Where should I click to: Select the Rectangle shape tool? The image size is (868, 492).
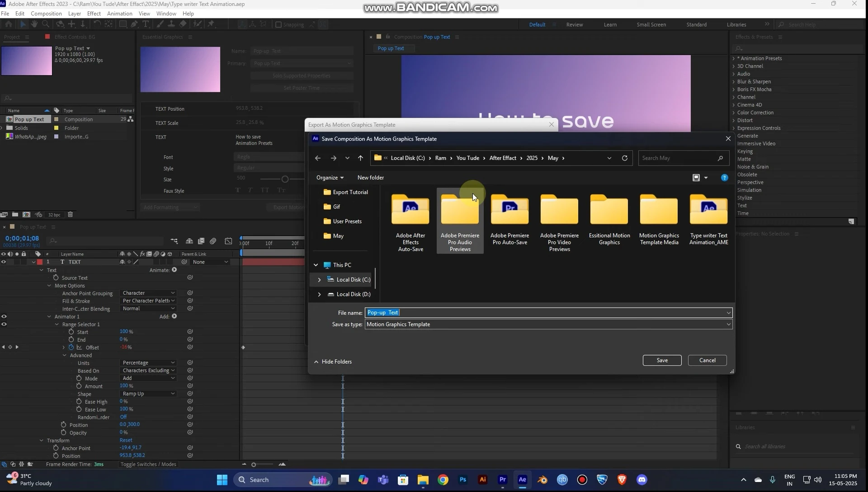tap(123, 24)
